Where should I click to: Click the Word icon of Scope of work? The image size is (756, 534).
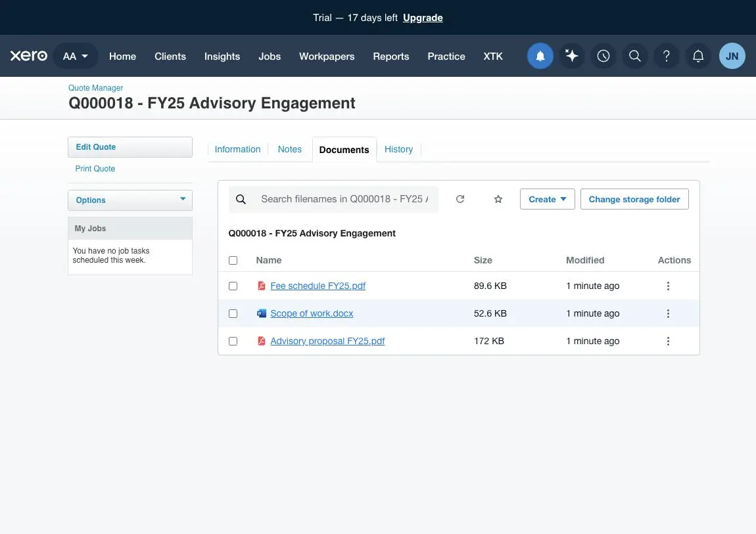[262, 313]
